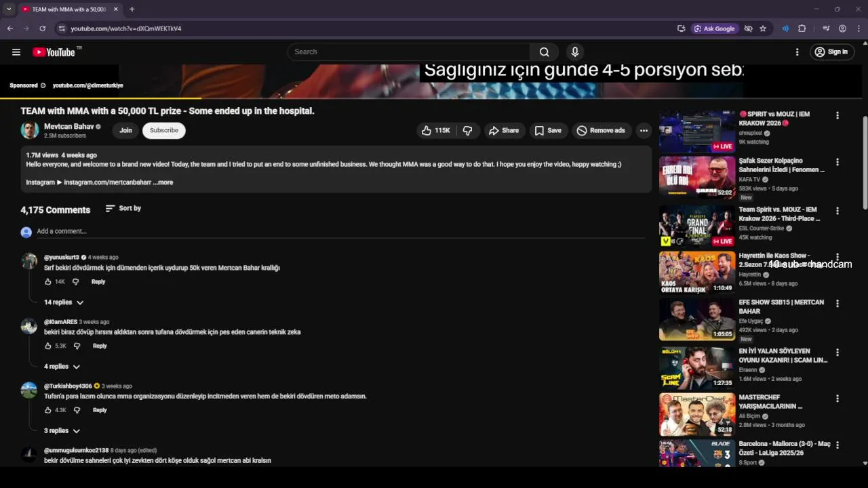Viewport: 868px width, 488px height.
Task: Subscribe to Mevtcan Bahav channel
Action: 164,130
